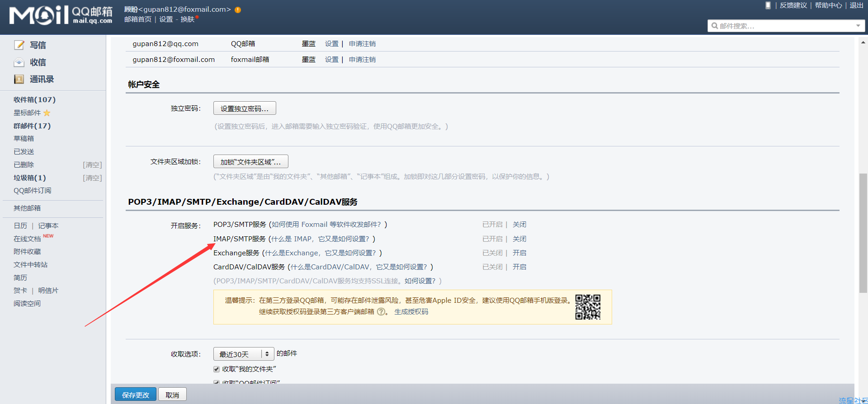The image size is (868, 404).
Task: Open 收信 to check mail
Action: pos(38,62)
